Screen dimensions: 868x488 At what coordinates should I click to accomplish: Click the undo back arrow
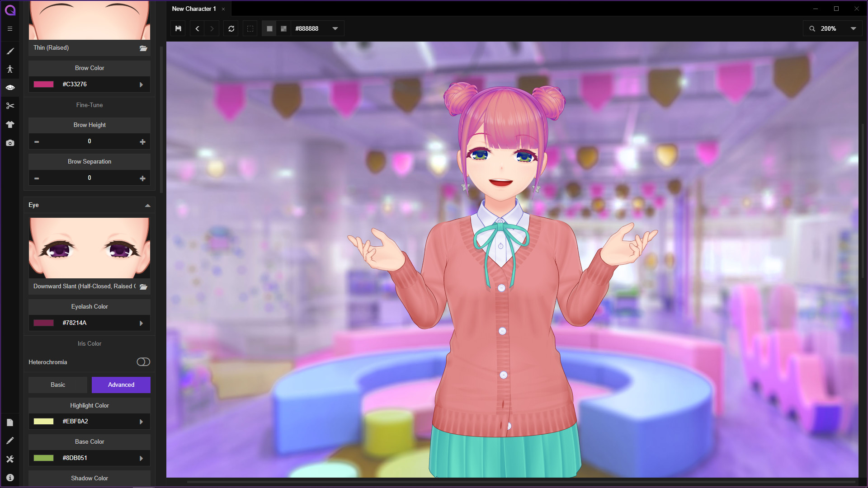pyautogui.click(x=197, y=28)
